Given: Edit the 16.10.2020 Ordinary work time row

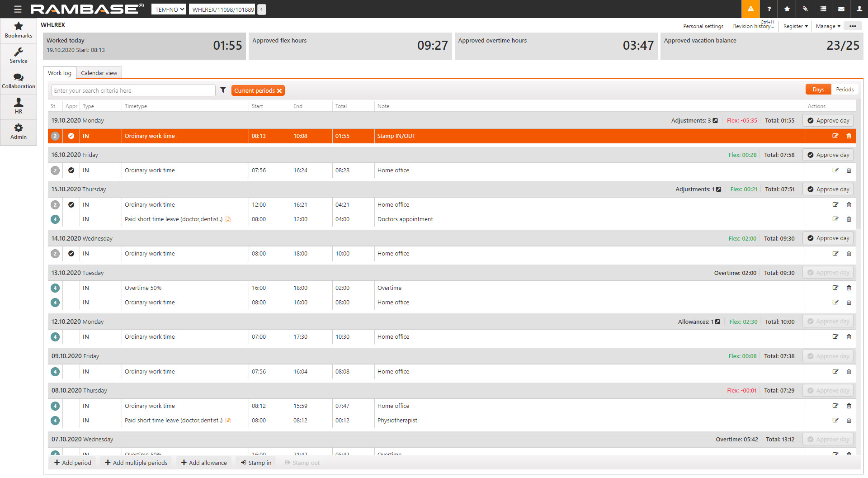Looking at the screenshot, I should point(835,170).
